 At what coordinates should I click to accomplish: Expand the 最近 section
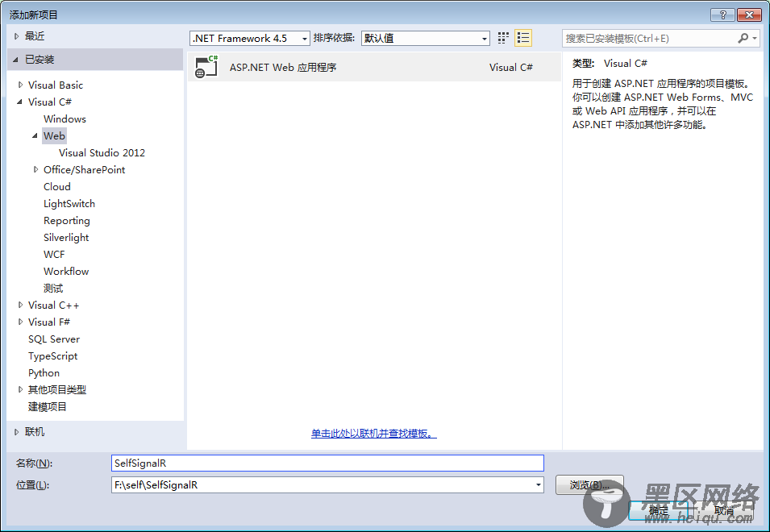click(16, 36)
